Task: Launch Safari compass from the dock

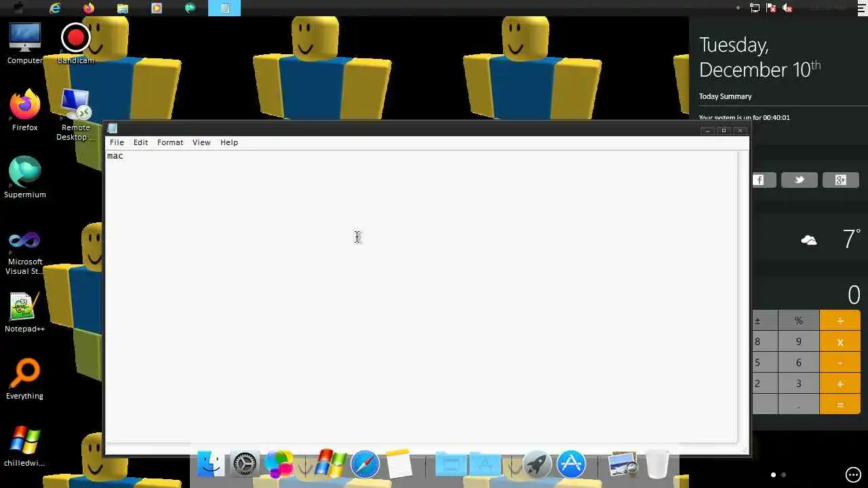Action: pos(365,464)
